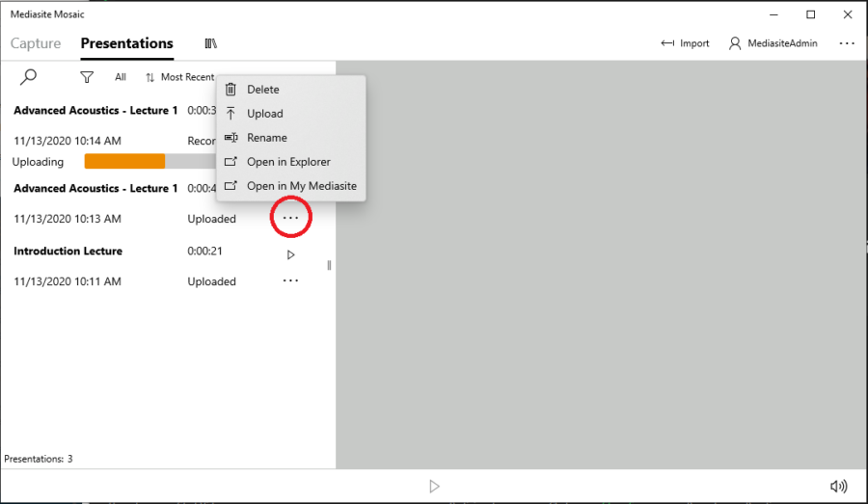Select Advanced Acoustics - Lecture 1 uploading entry
This screenshot has height=504, width=868.
(95, 111)
